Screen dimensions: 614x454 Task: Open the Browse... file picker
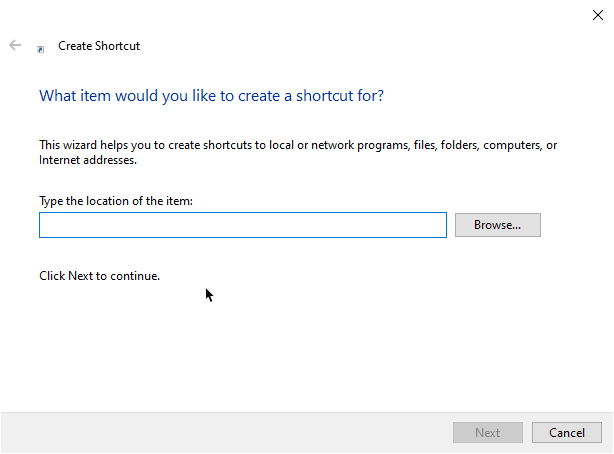[497, 225]
